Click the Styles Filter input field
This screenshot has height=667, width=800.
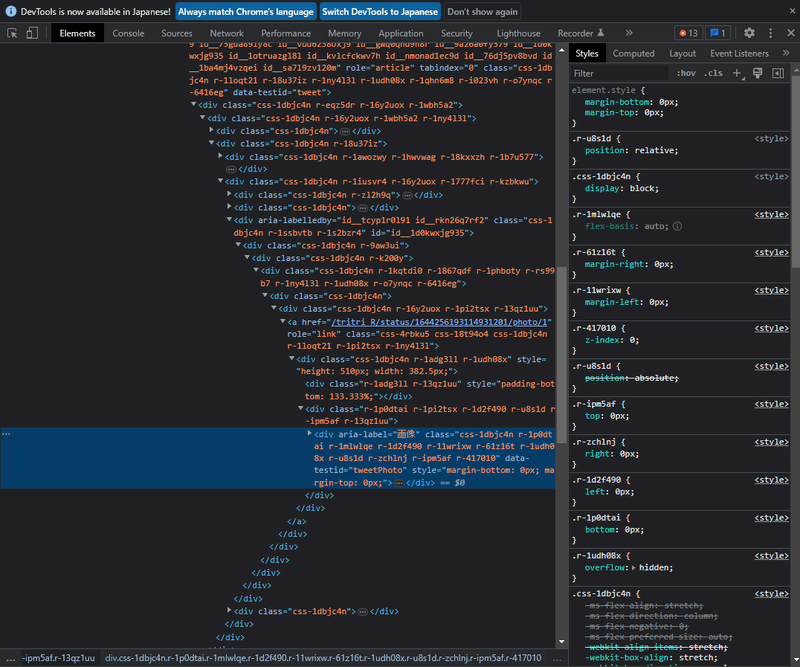(x=619, y=73)
